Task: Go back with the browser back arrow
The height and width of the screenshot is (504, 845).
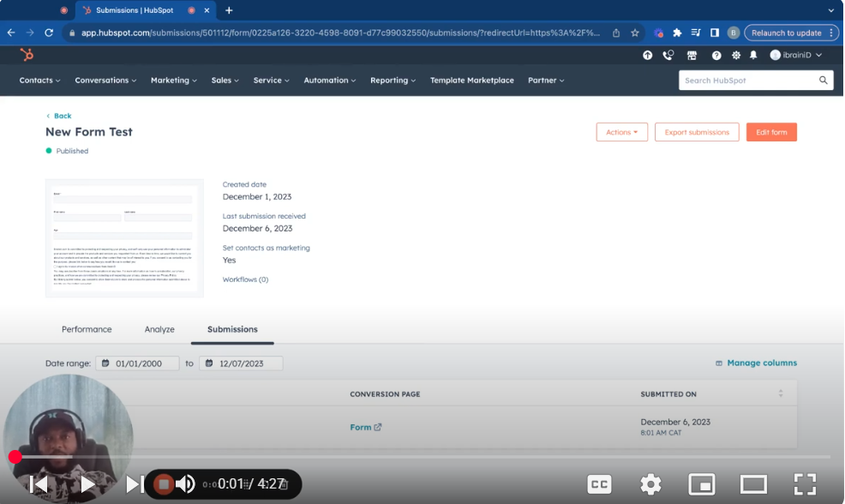Action: click(x=11, y=33)
